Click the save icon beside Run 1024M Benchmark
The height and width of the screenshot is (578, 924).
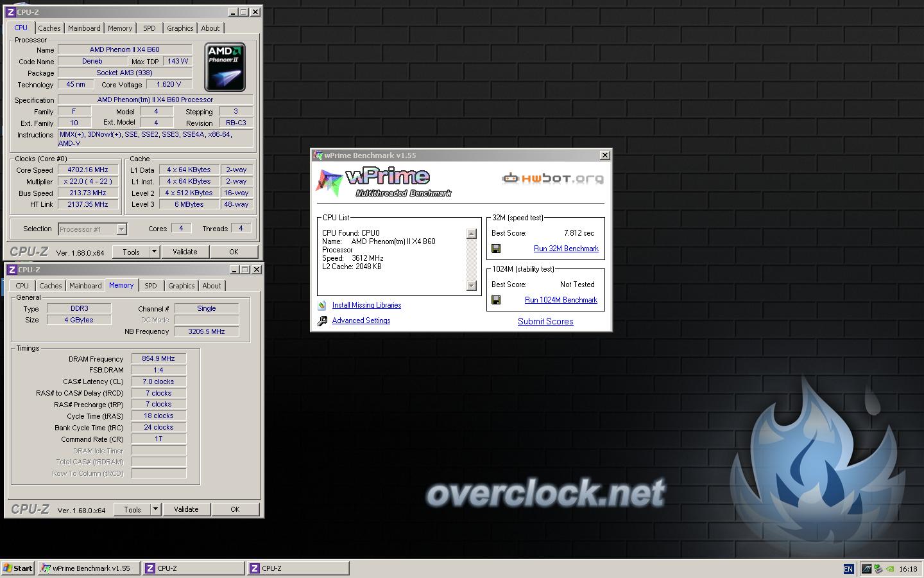(x=496, y=300)
